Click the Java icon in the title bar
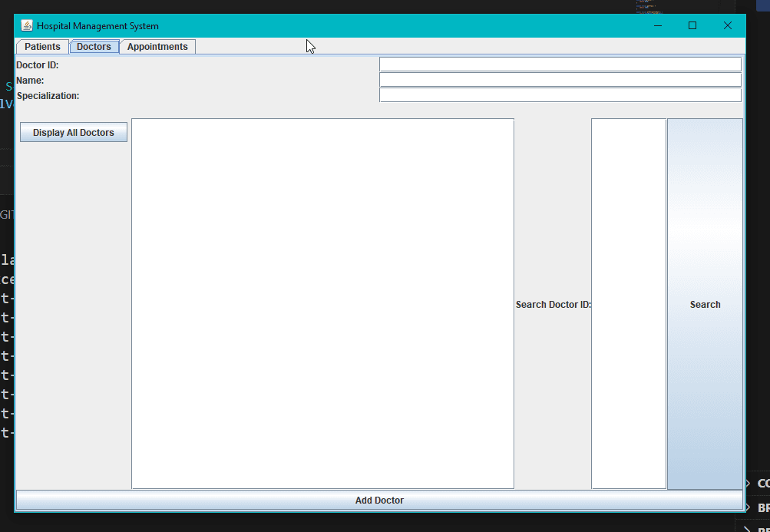This screenshot has width=770, height=532. [x=27, y=25]
